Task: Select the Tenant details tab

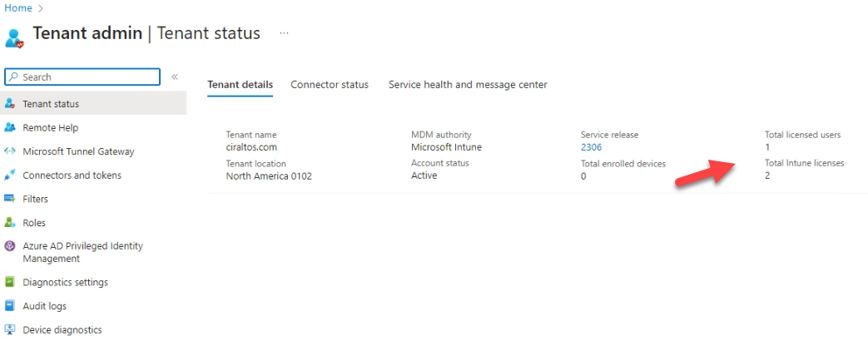Action: 241,85
